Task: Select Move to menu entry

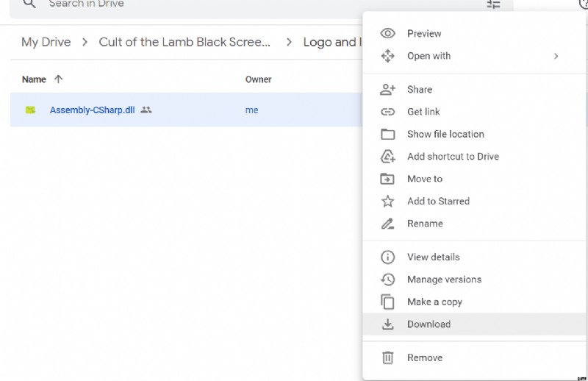Action: 425,179
